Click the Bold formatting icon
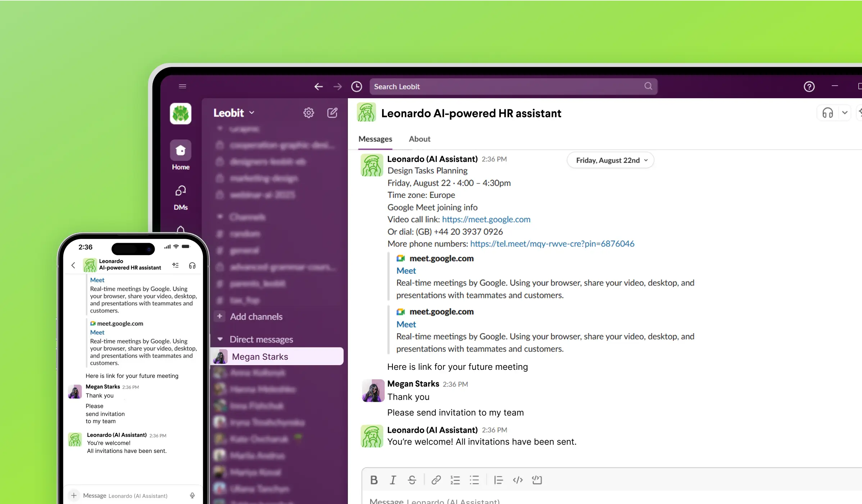Image resolution: width=862 pixels, height=504 pixels. click(x=374, y=480)
